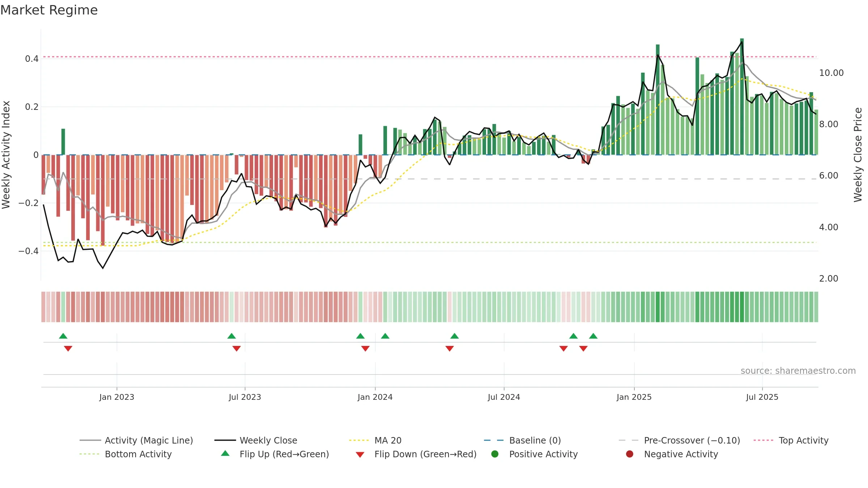868x488 pixels.
Task: Click the 10.00 price axis tick
Action: coord(831,73)
